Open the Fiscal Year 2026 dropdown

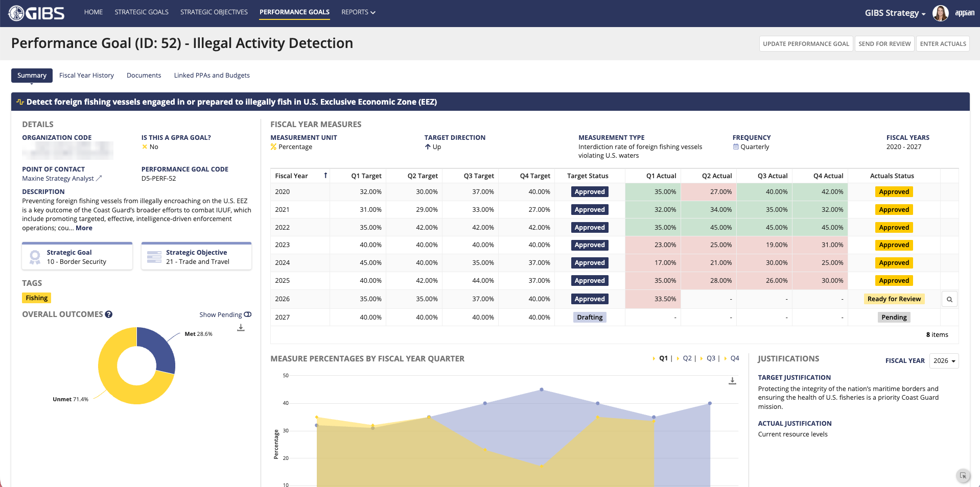point(944,361)
